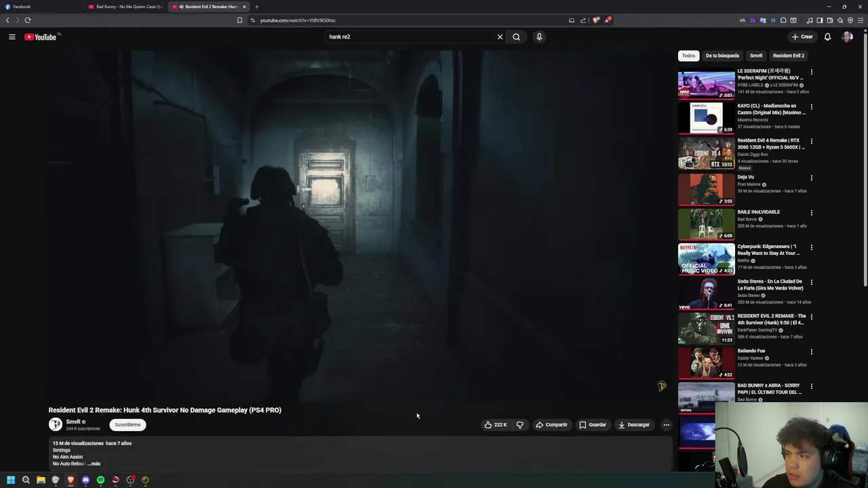The image size is (868, 488).
Task: Open the Brave VPN shield icon
Action: pos(850,20)
